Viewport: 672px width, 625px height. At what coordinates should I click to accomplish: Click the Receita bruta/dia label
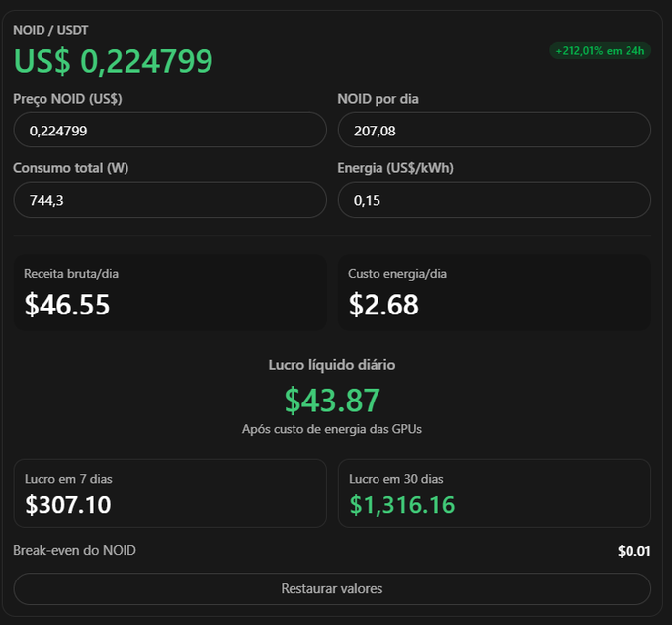pyautogui.click(x=71, y=274)
